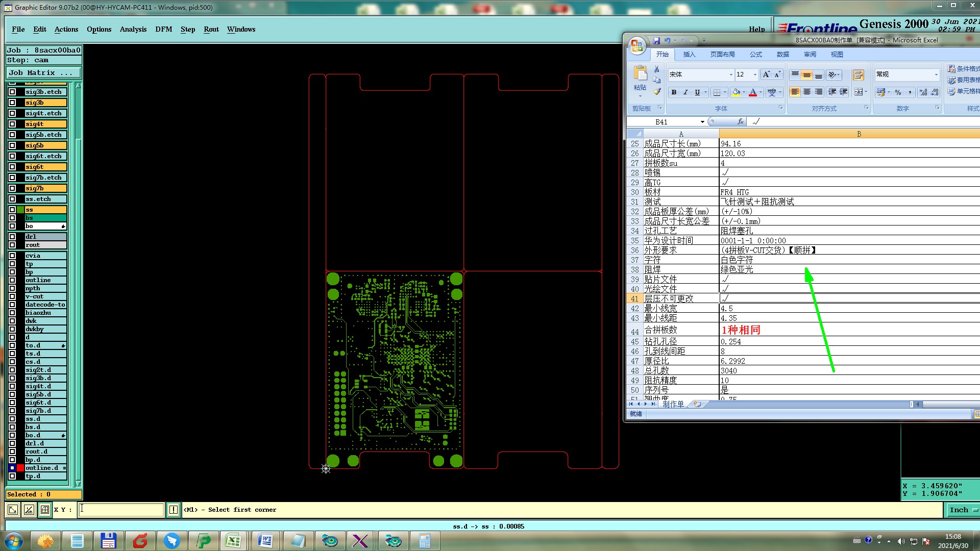Switch to the 插入 ribbon tab
Viewport: 980px width, 551px height.
point(689,54)
